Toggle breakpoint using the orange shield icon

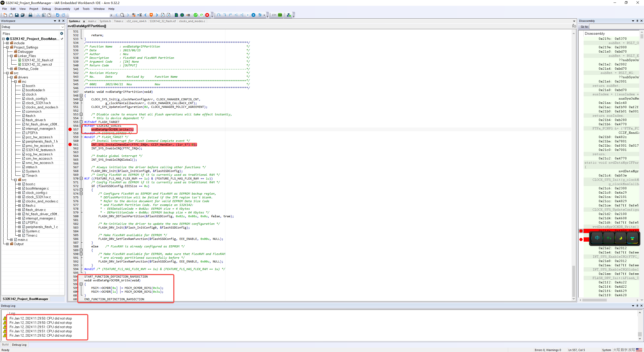(151, 15)
